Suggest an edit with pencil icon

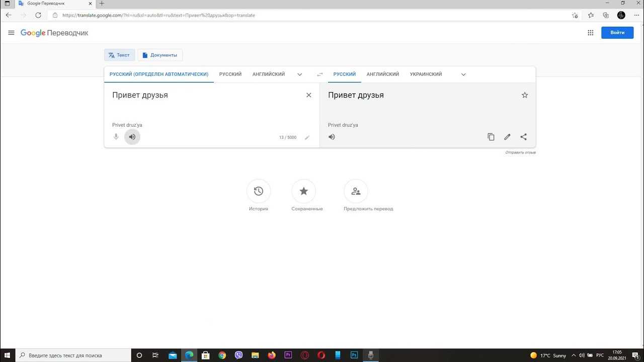point(507,137)
